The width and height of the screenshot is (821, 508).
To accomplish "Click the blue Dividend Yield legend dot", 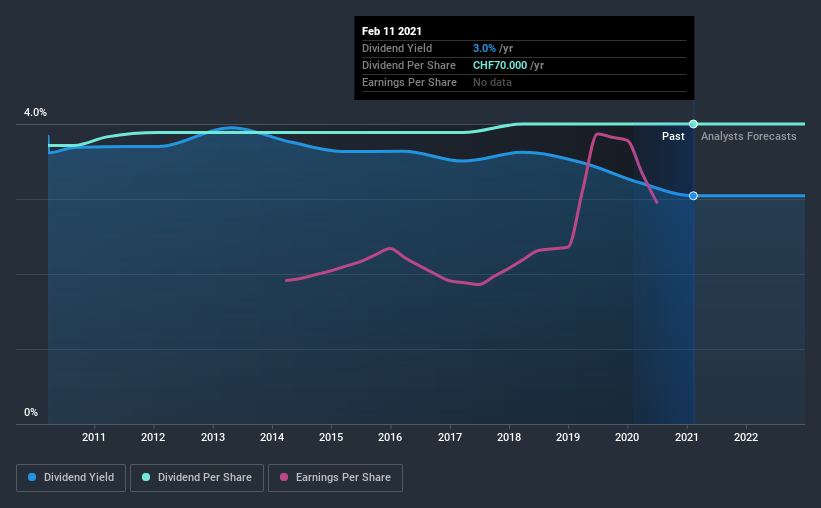I will pyautogui.click(x=32, y=477).
